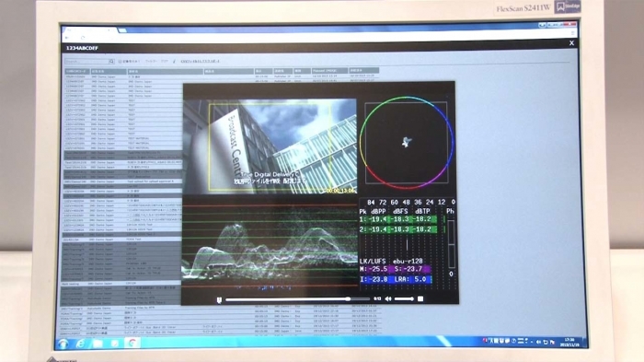The width and height of the screenshot is (644, 362).
Task: Click the video preview of Broadcast Centre
Action: 270,146
